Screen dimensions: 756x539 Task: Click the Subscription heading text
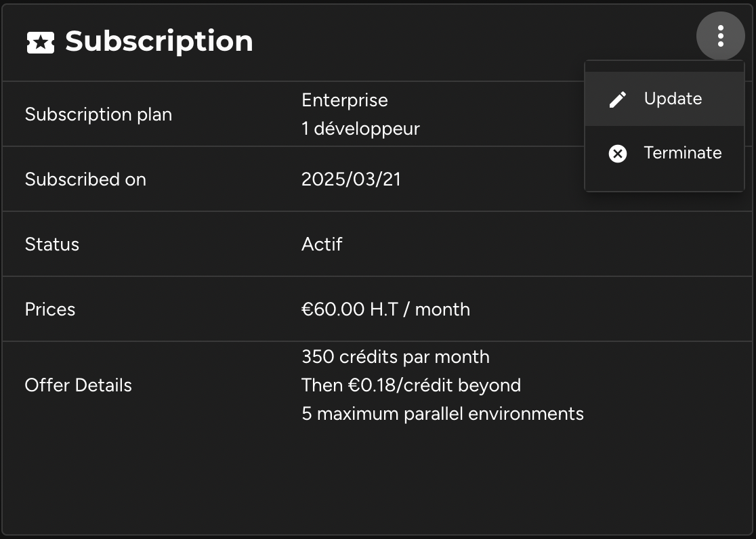pos(159,41)
